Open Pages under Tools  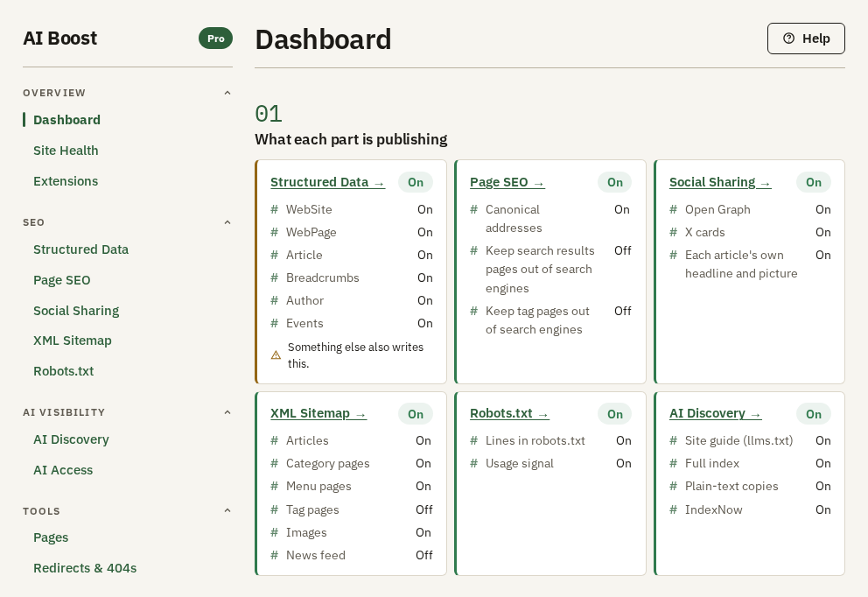[x=51, y=537]
